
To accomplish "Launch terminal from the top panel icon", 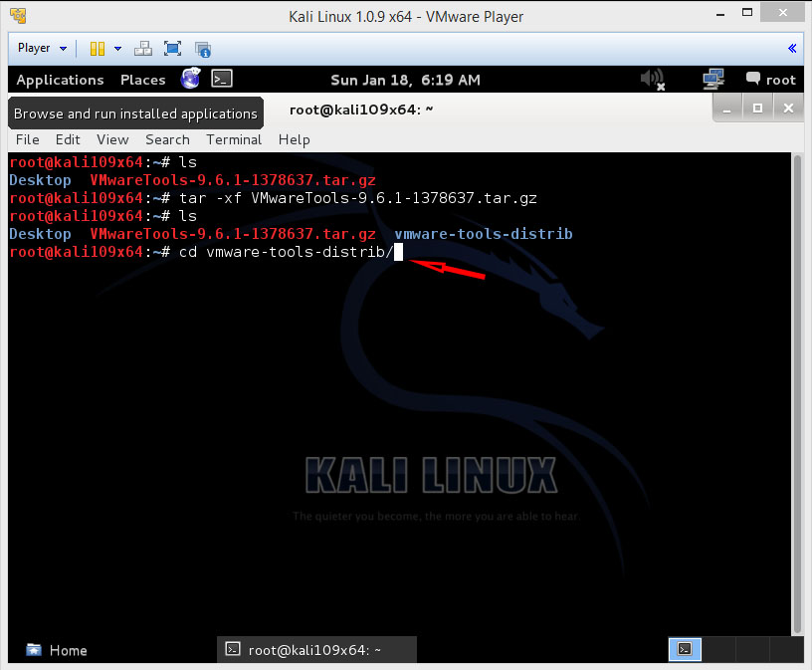I will 222,79.
